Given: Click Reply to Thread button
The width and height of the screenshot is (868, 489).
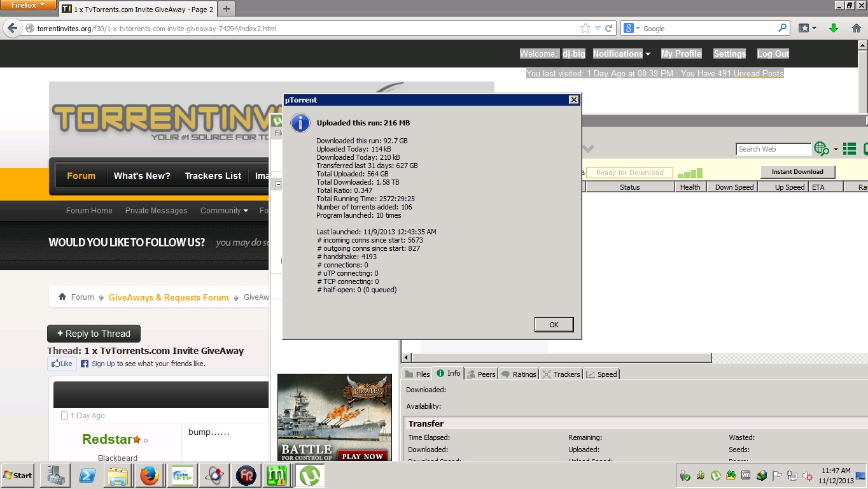Looking at the screenshot, I should click(x=94, y=334).
